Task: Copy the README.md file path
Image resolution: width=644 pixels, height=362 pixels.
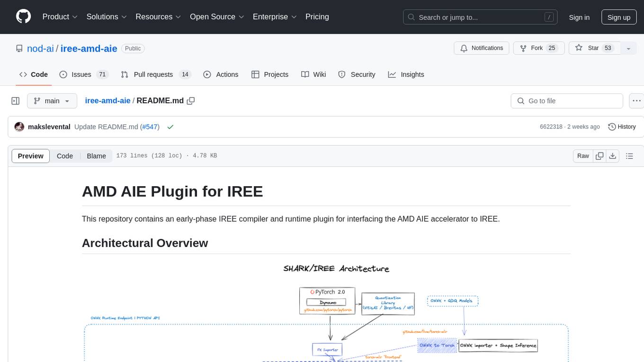Action: point(191,101)
